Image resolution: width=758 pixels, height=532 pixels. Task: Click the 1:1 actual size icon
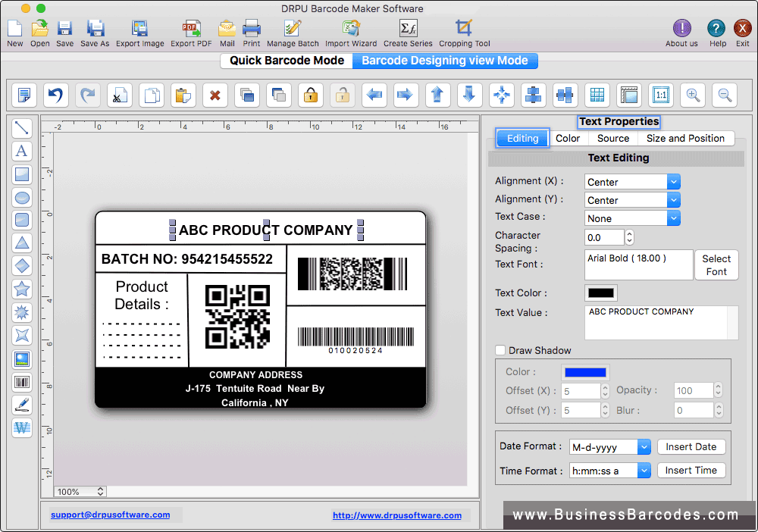(661, 95)
